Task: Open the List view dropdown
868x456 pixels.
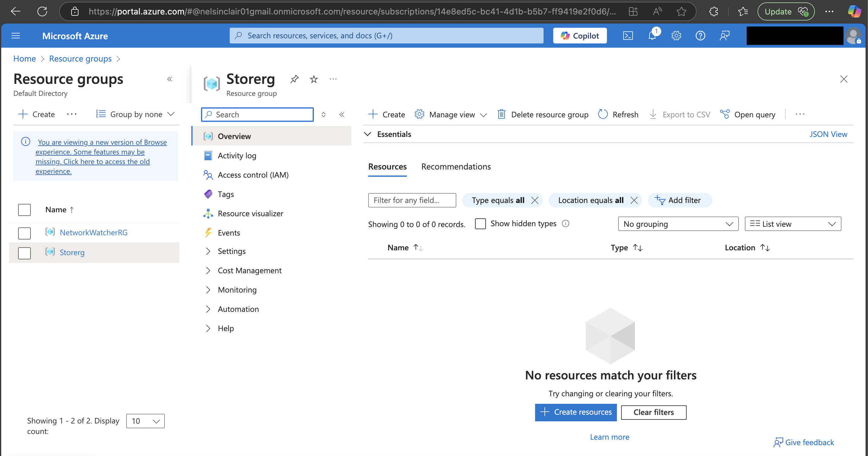Action: click(x=793, y=224)
